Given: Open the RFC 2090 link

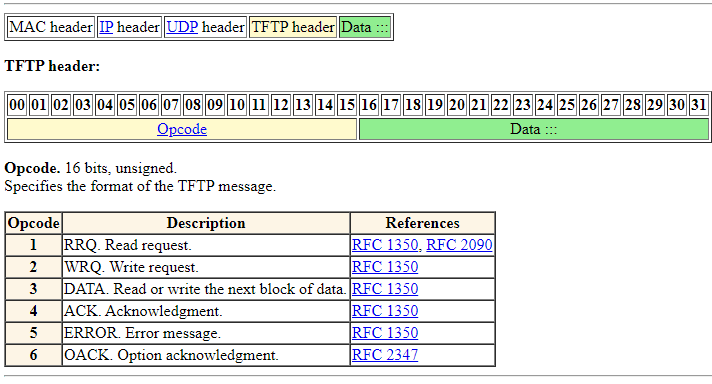Looking at the screenshot, I should coord(459,245).
